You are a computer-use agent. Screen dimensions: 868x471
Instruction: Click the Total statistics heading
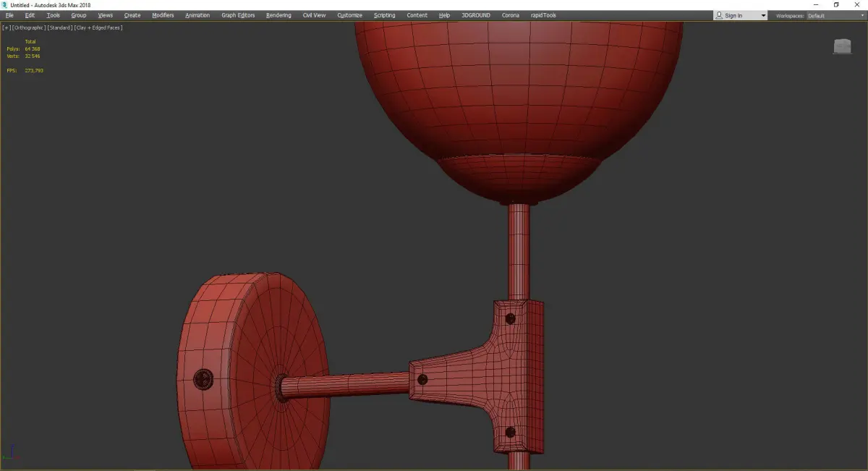click(x=30, y=42)
